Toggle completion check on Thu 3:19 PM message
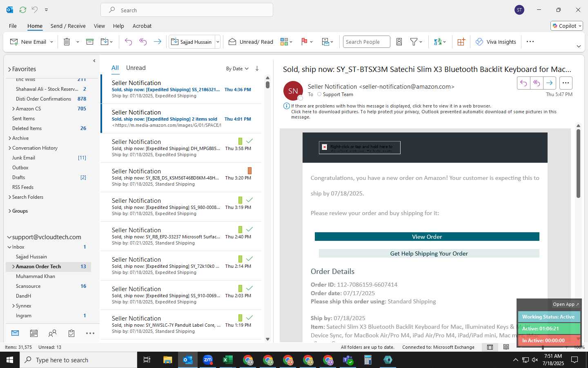588x368 pixels. pos(249,200)
